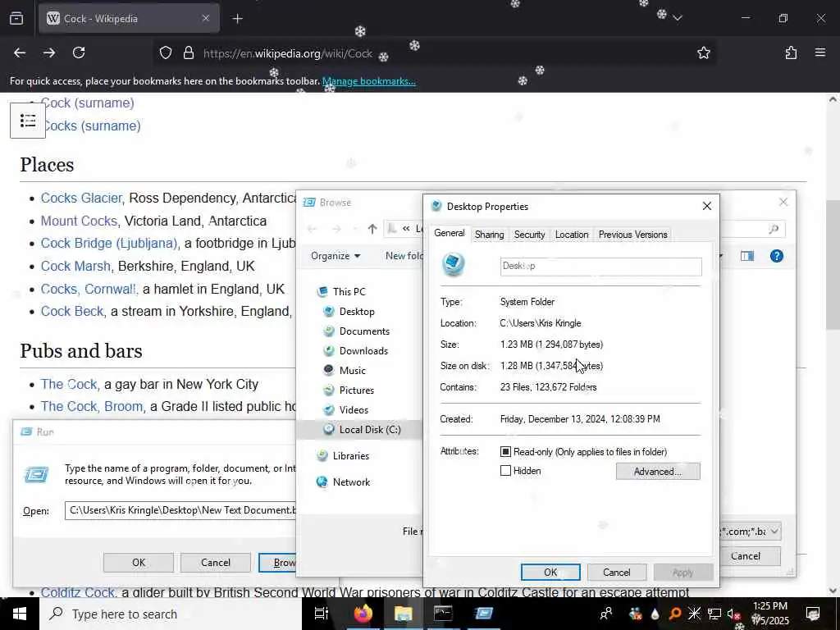This screenshot has height=630, width=840.
Task: Select This PC in Browse tree
Action: (x=349, y=292)
